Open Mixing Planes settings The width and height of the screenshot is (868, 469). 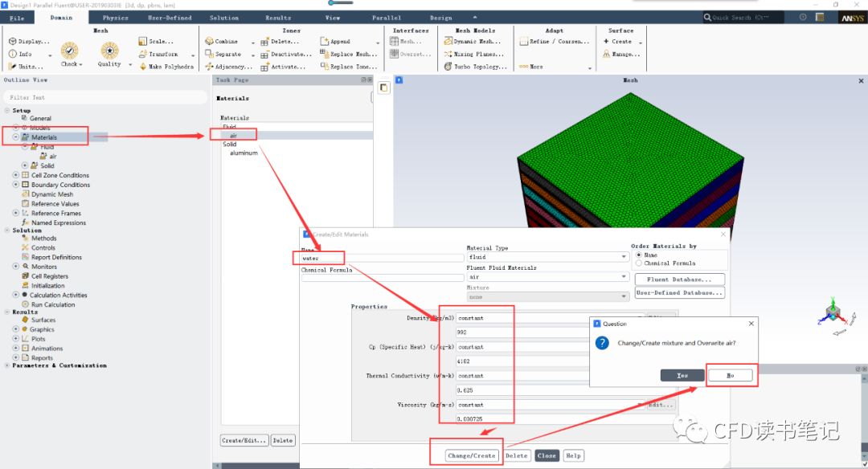(474, 54)
